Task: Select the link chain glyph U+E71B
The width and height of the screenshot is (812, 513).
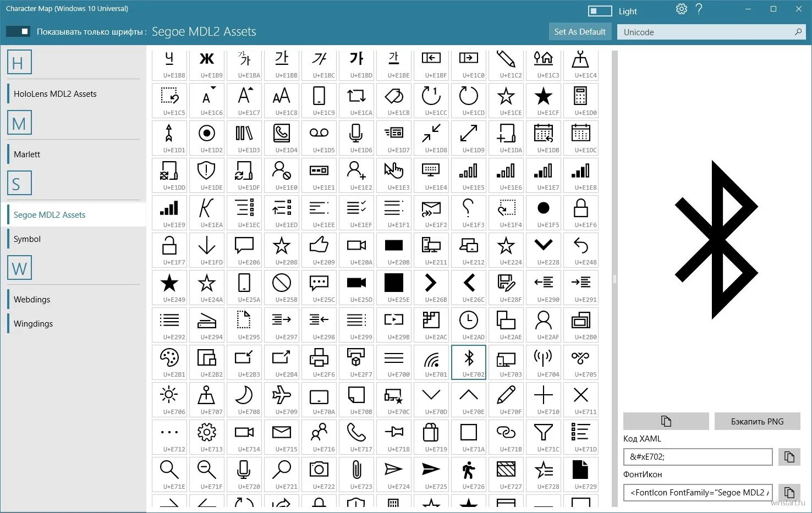Action: coord(506,437)
